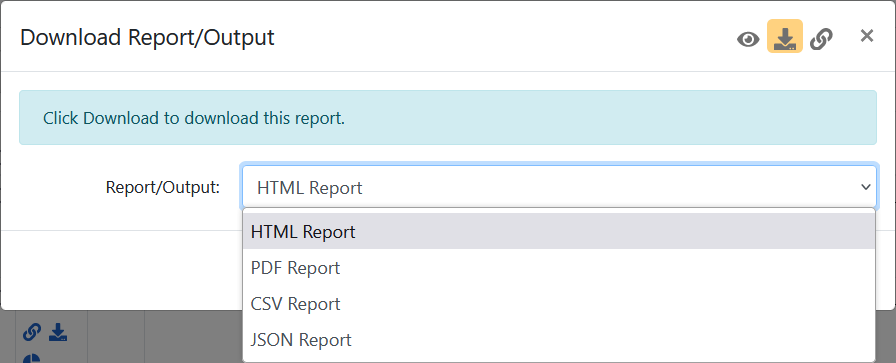Click the gray table cell right of the blue icons
The height and width of the screenshot is (363, 896).
(x=116, y=337)
